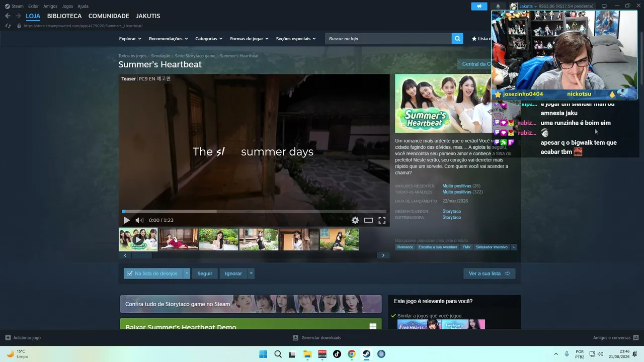
Task: Seek the video progress bar
Action: point(254,212)
